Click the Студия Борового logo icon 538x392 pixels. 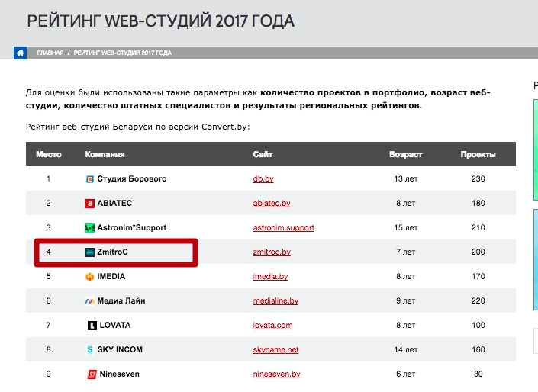pyautogui.click(x=89, y=179)
